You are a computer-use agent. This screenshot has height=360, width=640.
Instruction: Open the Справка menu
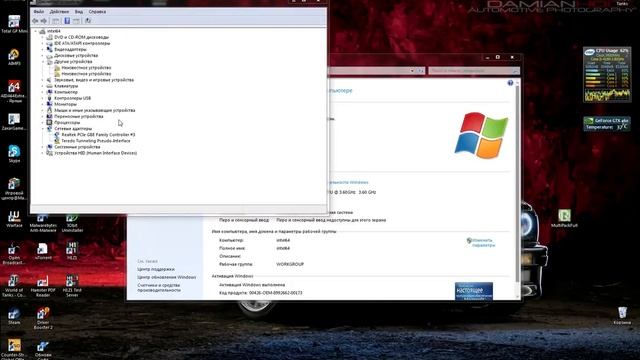click(97, 12)
